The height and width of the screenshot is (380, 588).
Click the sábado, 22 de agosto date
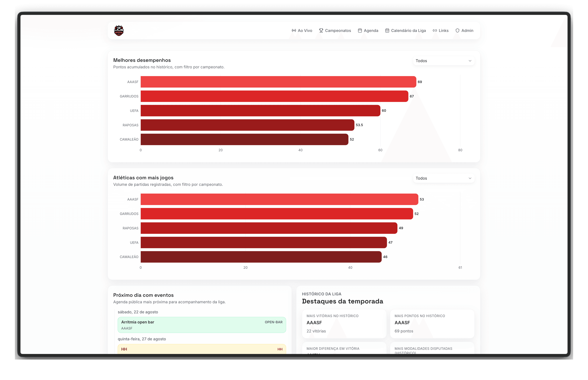138,312
